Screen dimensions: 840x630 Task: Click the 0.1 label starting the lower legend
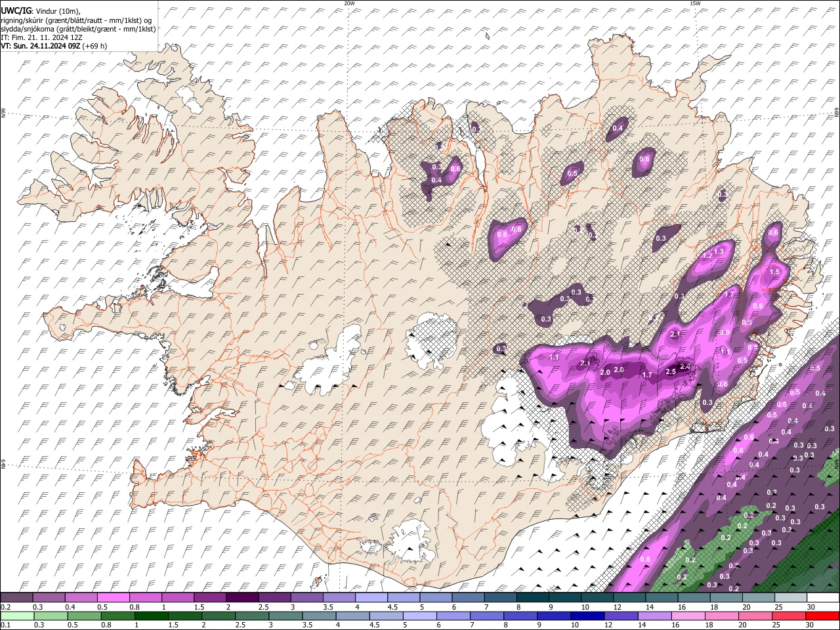click(x=5, y=625)
